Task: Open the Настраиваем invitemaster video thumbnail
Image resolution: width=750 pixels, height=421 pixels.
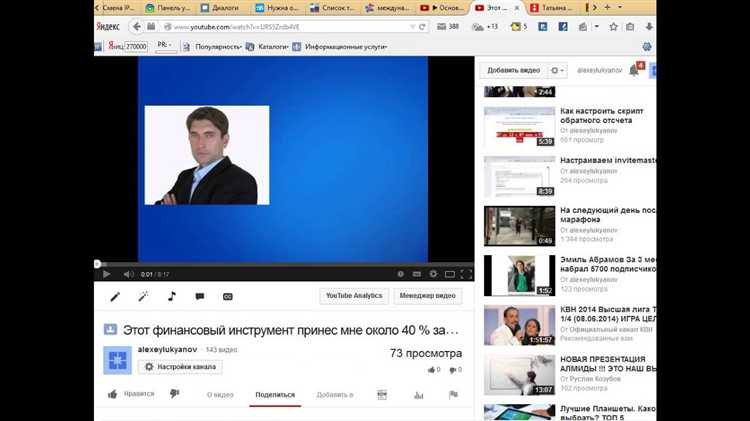Action: click(519, 177)
